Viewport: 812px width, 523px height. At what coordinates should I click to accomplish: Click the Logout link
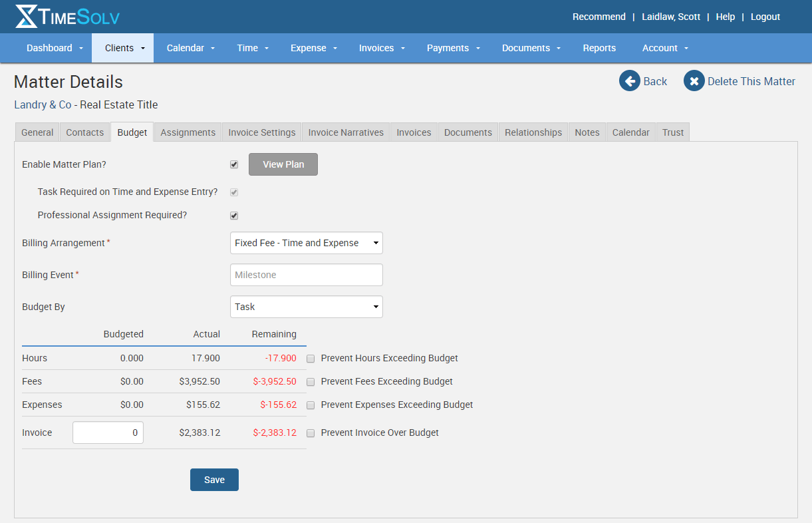765,17
